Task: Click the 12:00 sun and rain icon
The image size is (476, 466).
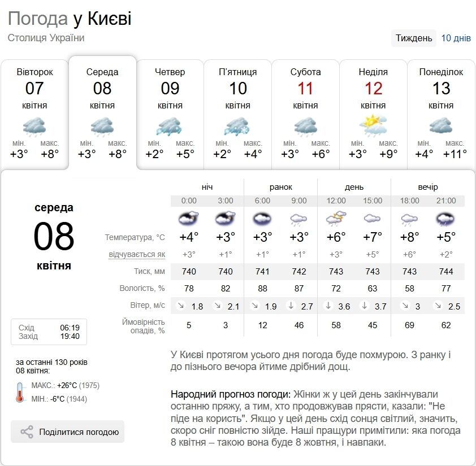Action: point(336,218)
